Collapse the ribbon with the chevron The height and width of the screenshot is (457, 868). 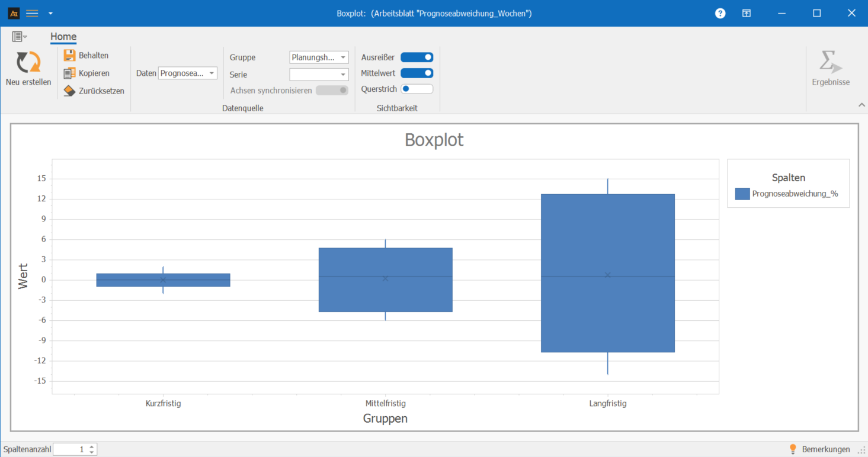tap(861, 105)
